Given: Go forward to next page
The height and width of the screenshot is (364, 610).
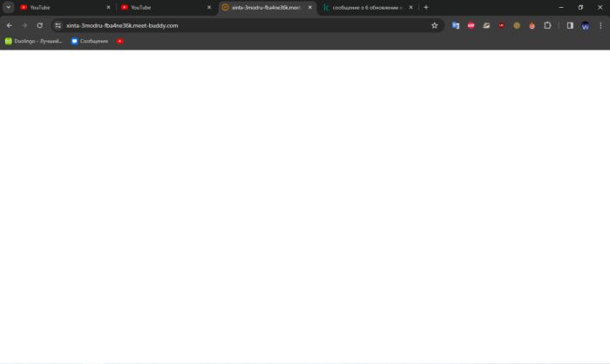Looking at the screenshot, I should [24, 25].
